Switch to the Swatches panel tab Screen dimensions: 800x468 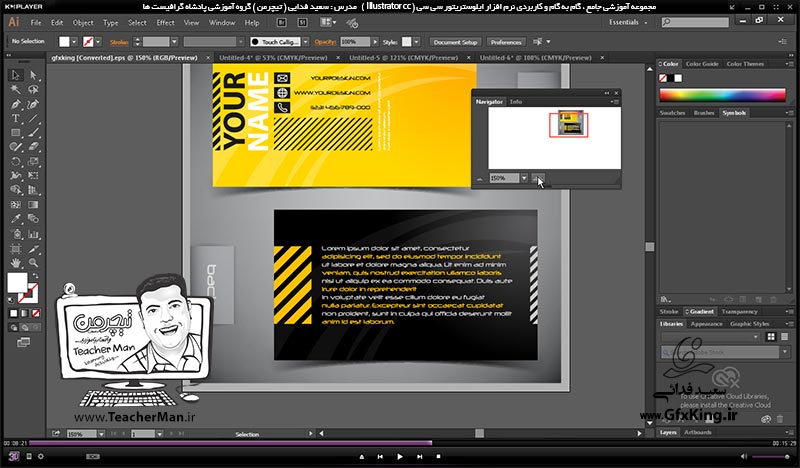(672, 113)
